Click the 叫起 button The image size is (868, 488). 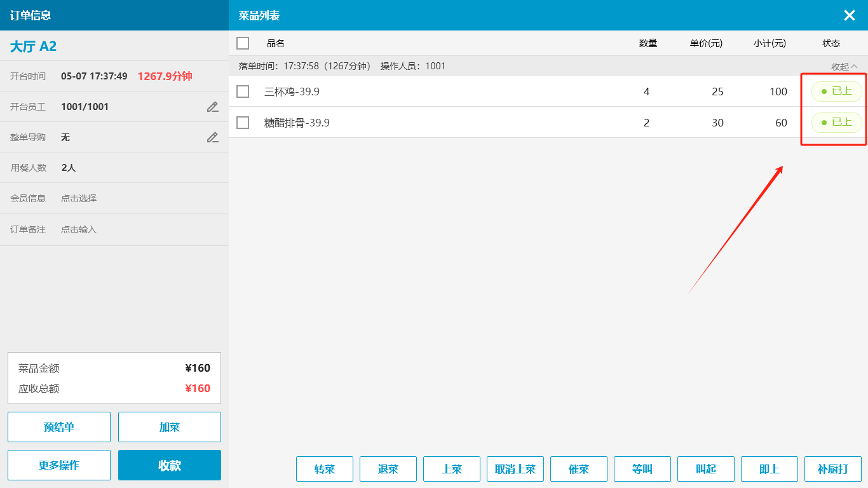[706, 469]
